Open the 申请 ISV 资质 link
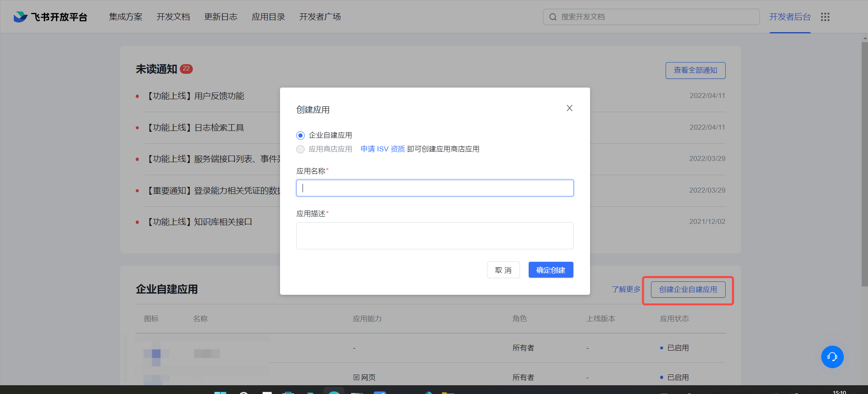This screenshot has height=394, width=868. [382, 149]
